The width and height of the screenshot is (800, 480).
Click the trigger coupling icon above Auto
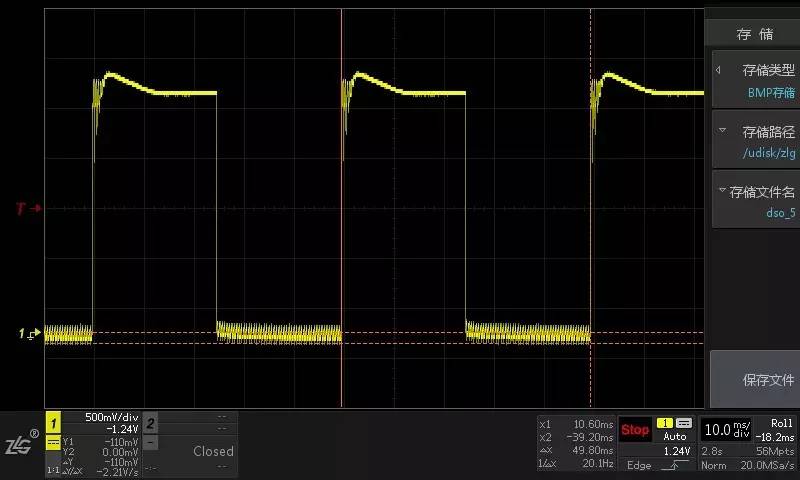pos(684,423)
